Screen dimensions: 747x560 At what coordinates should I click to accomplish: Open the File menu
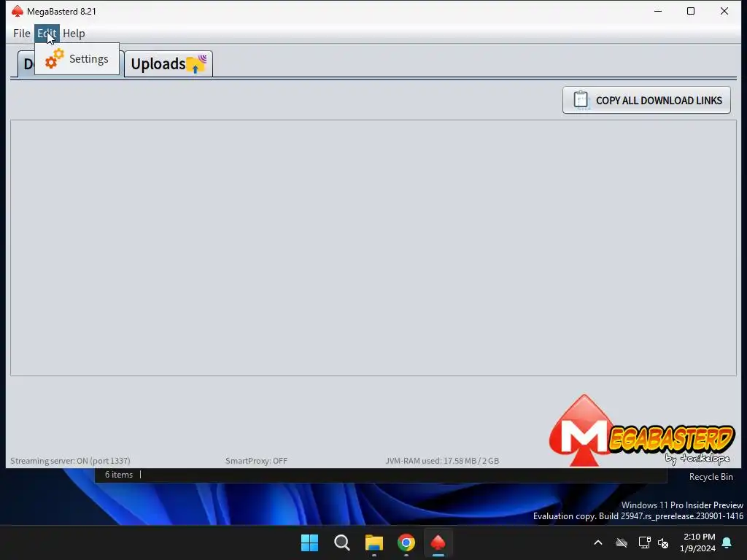click(21, 34)
